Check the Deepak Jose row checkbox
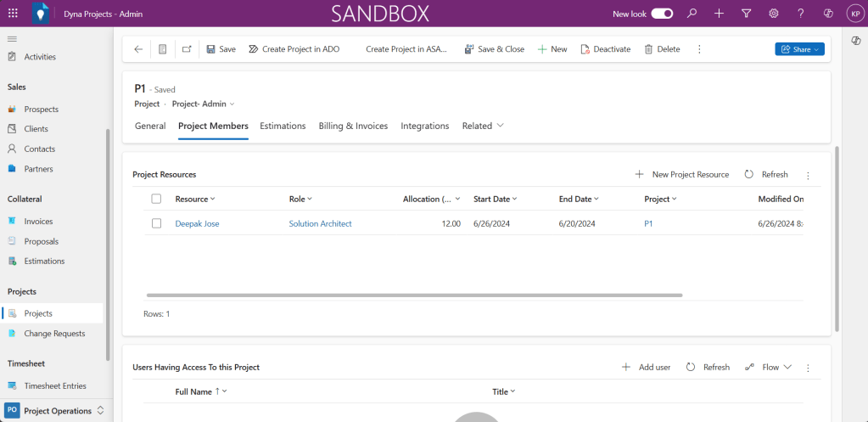Image resolution: width=868 pixels, height=422 pixels. pyautogui.click(x=156, y=223)
